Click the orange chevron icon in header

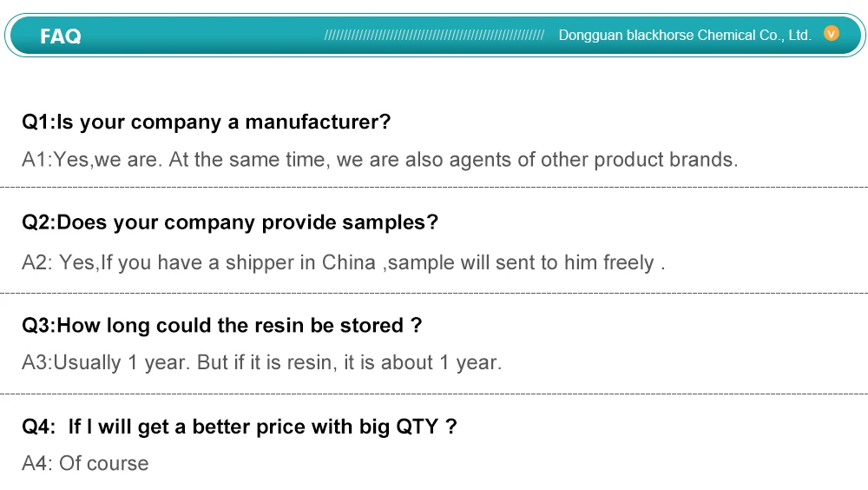point(832,34)
